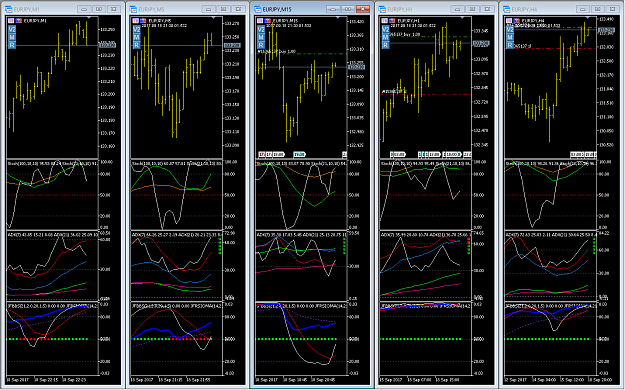625x390 pixels.
Task: Click the V2 button in the M15 chart
Action: click(x=261, y=30)
